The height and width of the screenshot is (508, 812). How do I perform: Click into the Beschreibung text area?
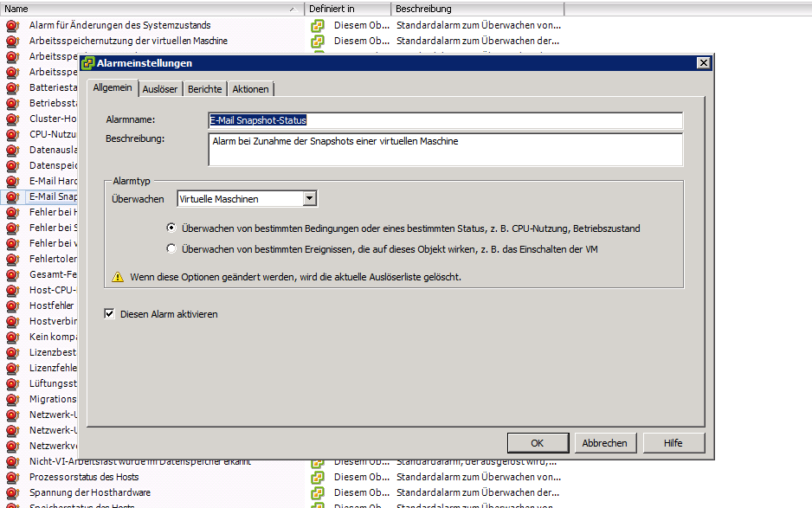pos(445,149)
